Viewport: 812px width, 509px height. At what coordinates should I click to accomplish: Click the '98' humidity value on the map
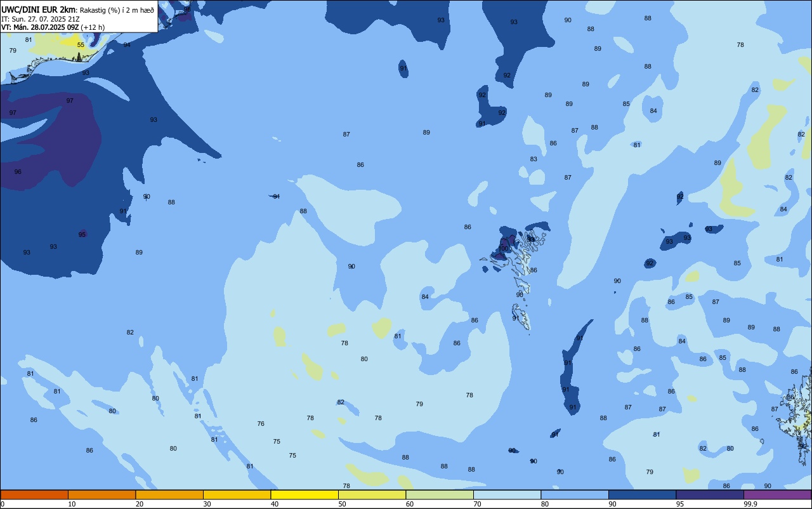click(187, 9)
